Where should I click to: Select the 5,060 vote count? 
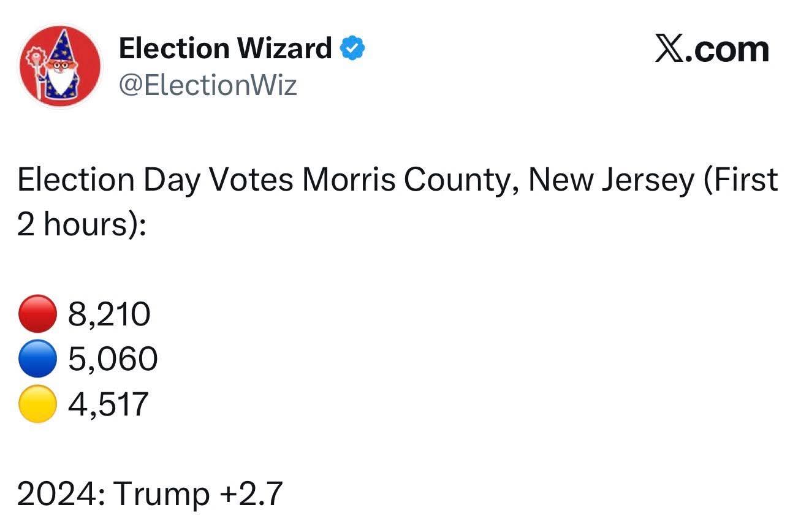click(113, 360)
